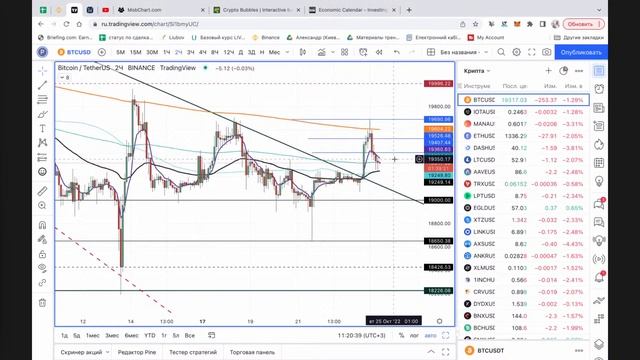The width and height of the screenshot is (640, 360).
Task: Expand the timeframe list dropdown
Action: coord(287,52)
